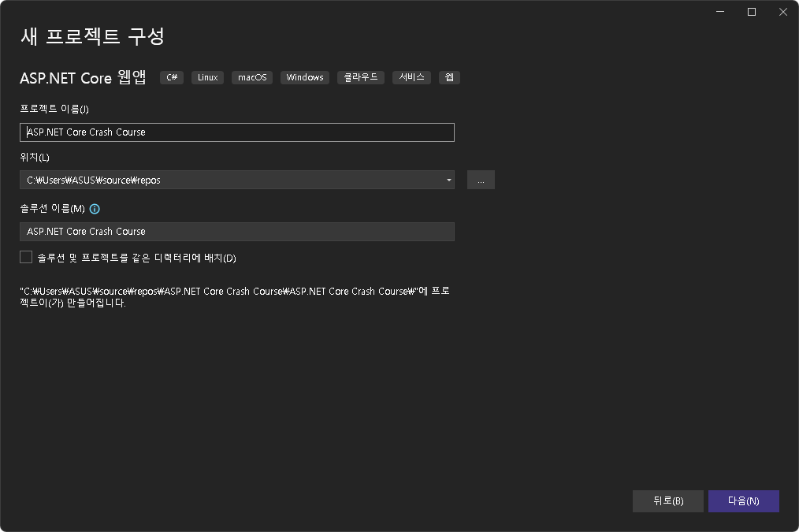Screen dimensions: 799x532
Task: Open the location path dropdown arrow
Action: [448, 180]
